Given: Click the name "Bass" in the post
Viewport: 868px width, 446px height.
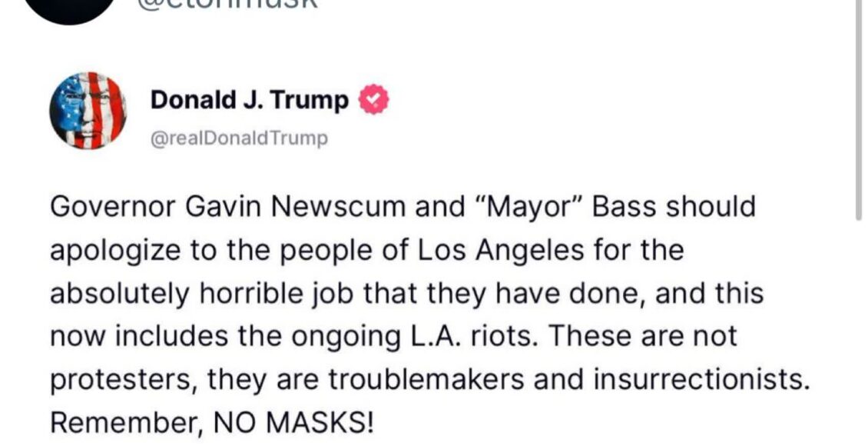Looking at the screenshot, I should 624,207.
